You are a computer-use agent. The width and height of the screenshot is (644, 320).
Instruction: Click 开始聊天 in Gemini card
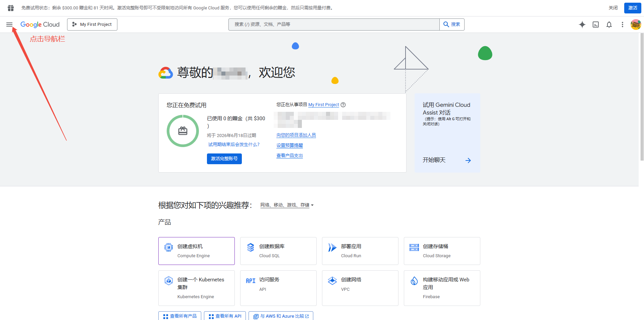[x=434, y=160]
